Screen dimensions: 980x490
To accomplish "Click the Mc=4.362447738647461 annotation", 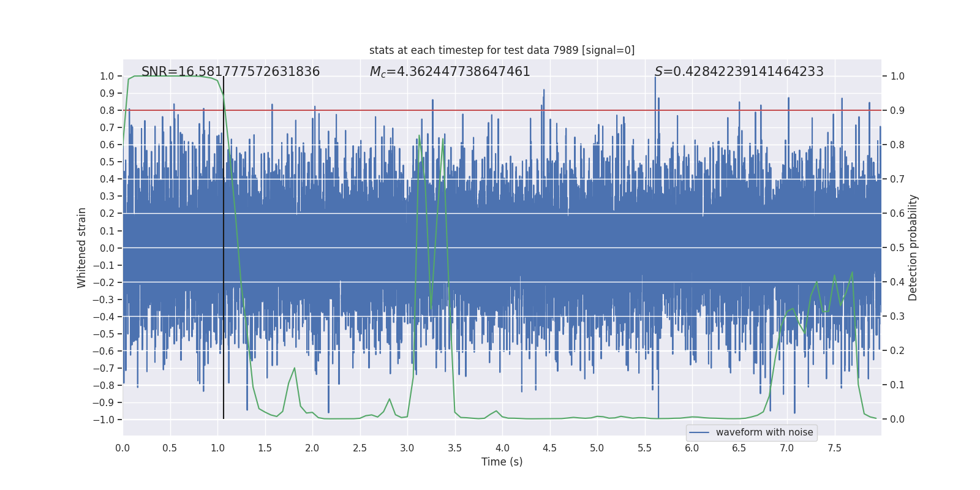I will click(x=450, y=72).
